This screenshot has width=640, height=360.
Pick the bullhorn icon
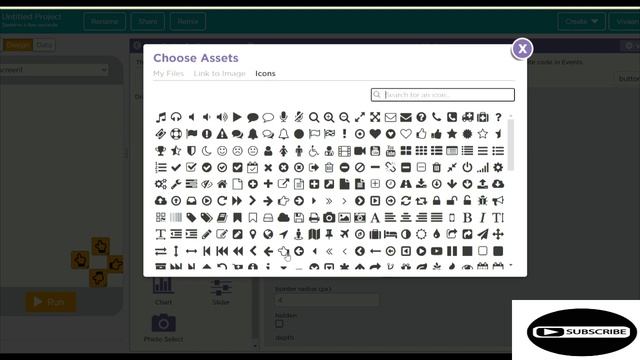click(x=498, y=201)
